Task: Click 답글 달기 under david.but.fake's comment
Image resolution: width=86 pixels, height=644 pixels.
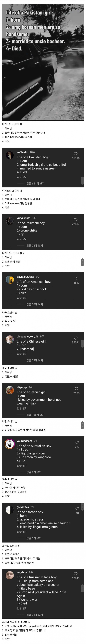Action: (x=22, y=298)
